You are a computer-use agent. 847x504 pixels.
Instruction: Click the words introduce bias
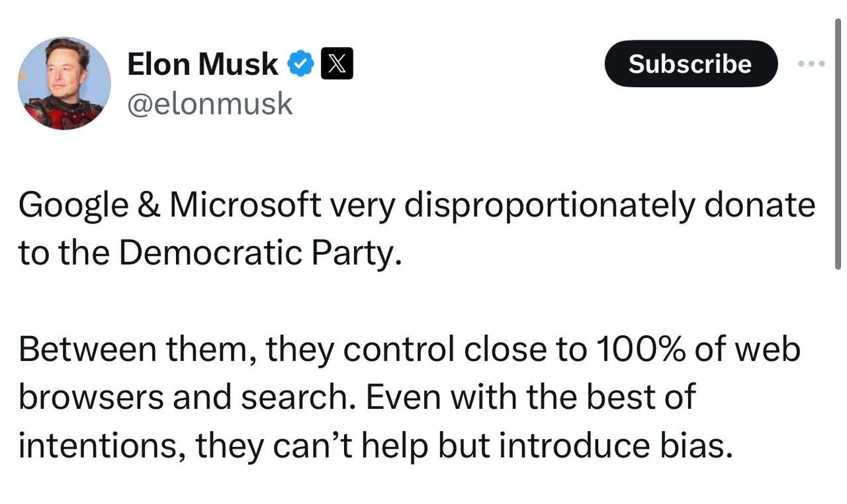click(x=616, y=445)
